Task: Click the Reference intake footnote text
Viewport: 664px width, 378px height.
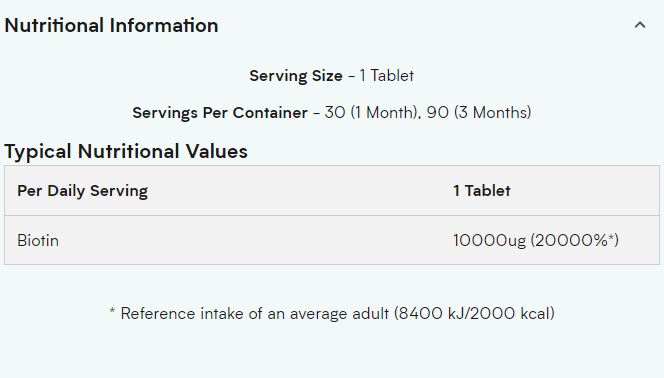Action: 332,314
